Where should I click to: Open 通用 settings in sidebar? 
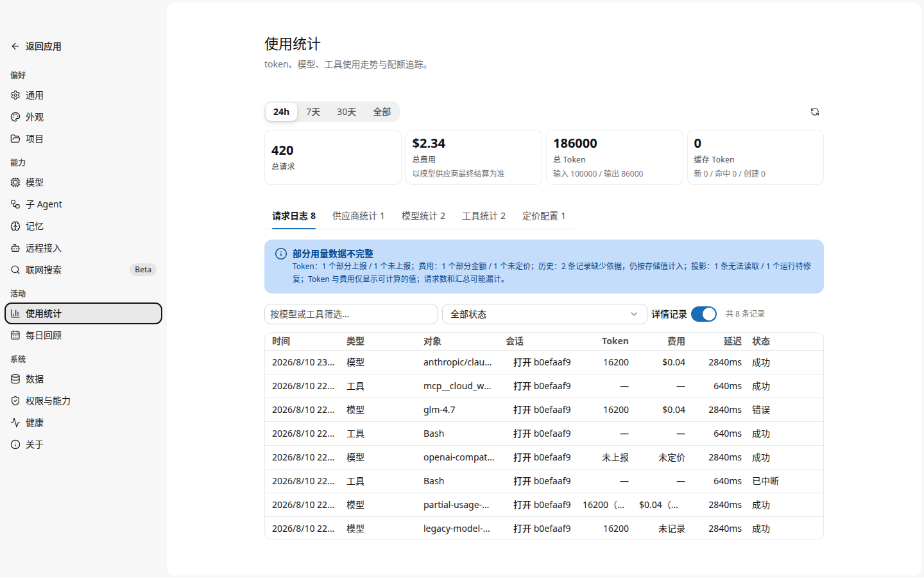83,95
